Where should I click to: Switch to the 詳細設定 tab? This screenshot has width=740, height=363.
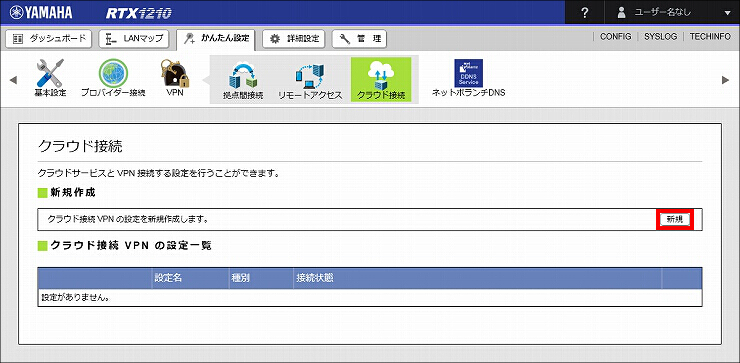[294, 39]
